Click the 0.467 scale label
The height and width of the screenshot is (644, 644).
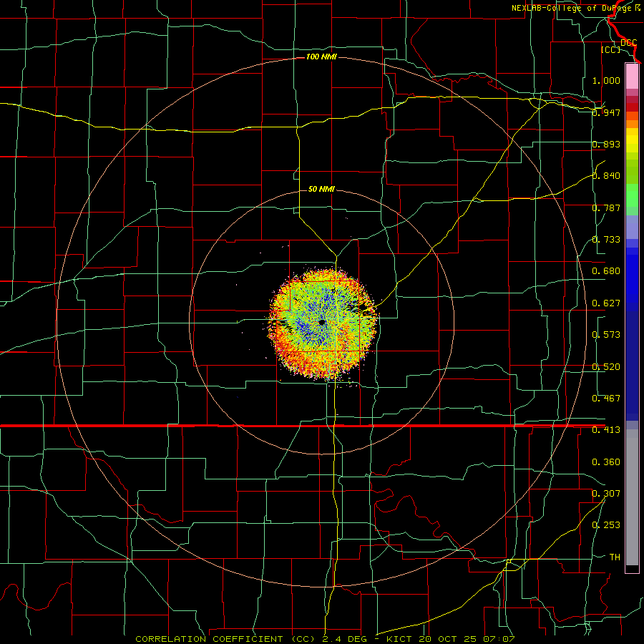(x=606, y=398)
